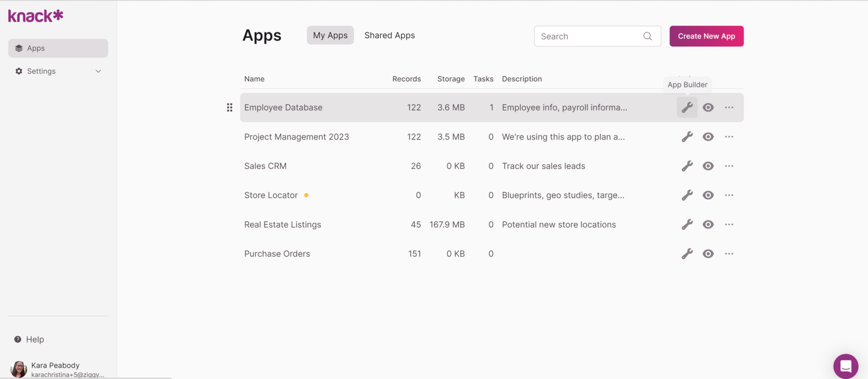
Task: Open App Builder for Employee Database
Action: tap(687, 107)
